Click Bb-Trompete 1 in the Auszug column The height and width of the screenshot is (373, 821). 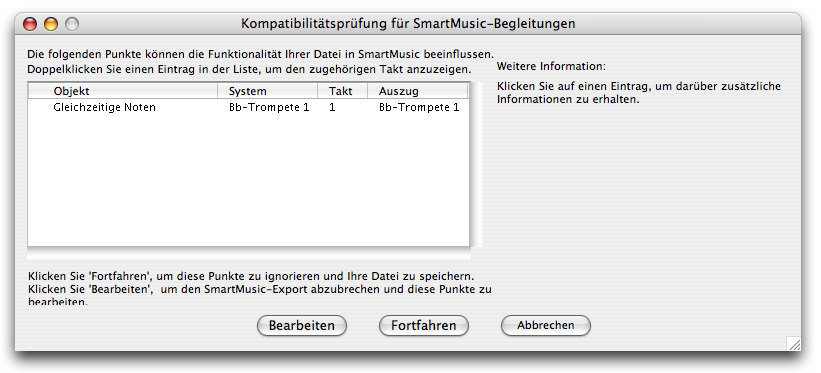(x=419, y=107)
